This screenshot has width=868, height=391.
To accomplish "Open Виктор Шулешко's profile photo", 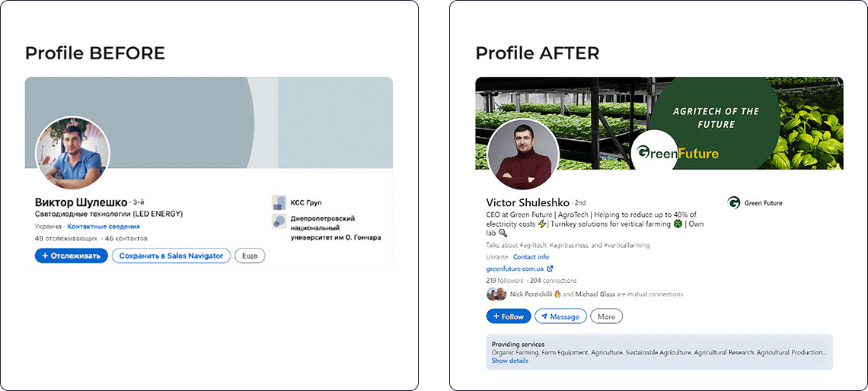I will coord(72,154).
